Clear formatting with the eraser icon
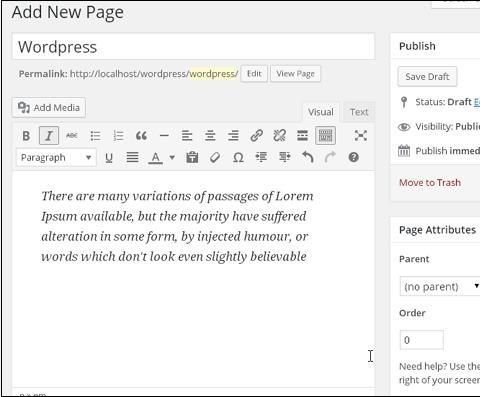 tap(215, 157)
